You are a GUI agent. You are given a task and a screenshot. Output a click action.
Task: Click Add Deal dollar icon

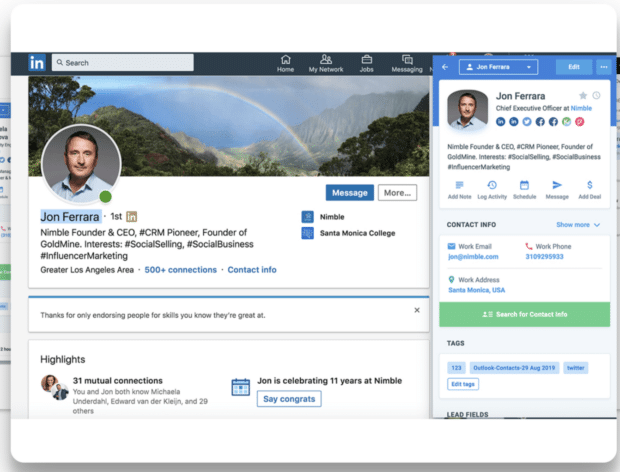[590, 185]
